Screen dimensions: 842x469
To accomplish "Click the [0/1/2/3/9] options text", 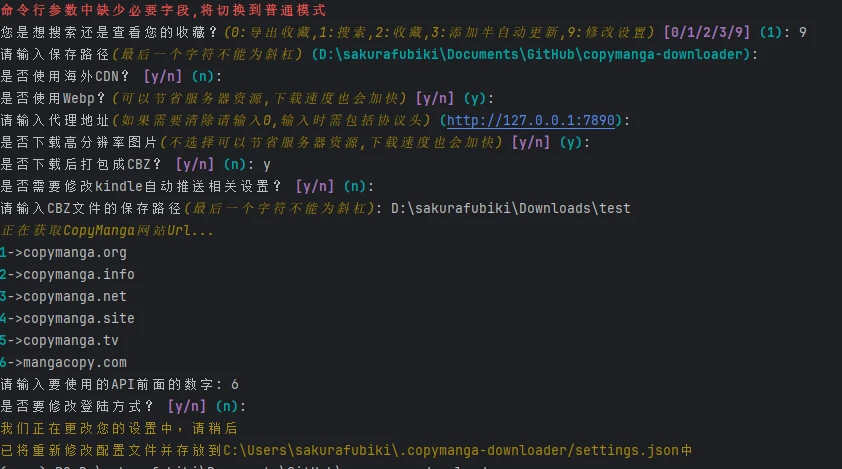I will point(707,32).
